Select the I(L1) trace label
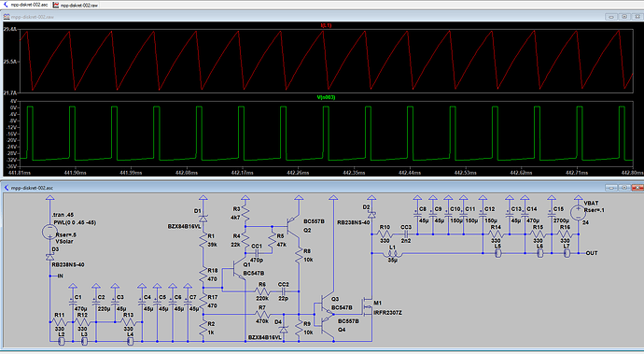The image size is (644, 354). pyautogui.click(x=326, y=25)
